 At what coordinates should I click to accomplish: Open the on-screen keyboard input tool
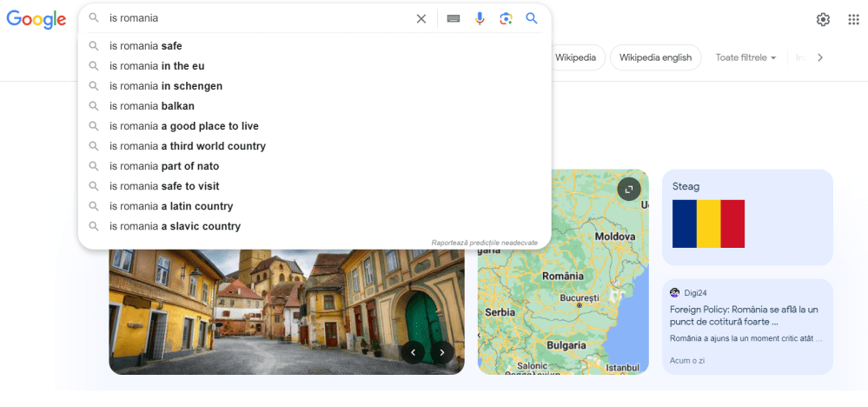click(x=454, y=18)
